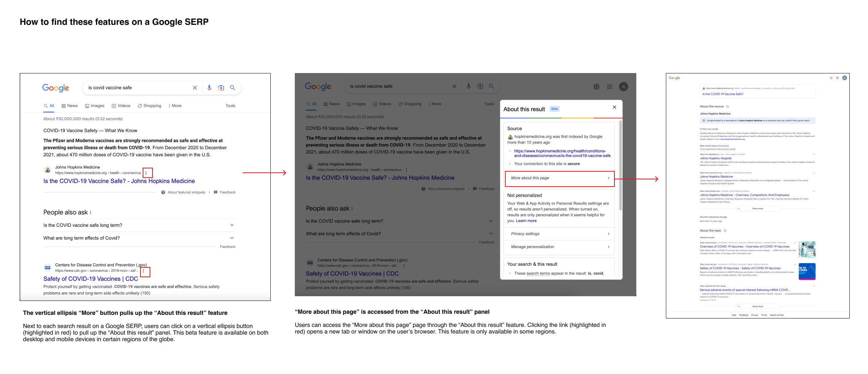Image resolution: width=868 pixels, height=374 pixels.
Task: Click the favicon next to hopkinsmedicine.org in the Source section
Action: click(510, 137)
